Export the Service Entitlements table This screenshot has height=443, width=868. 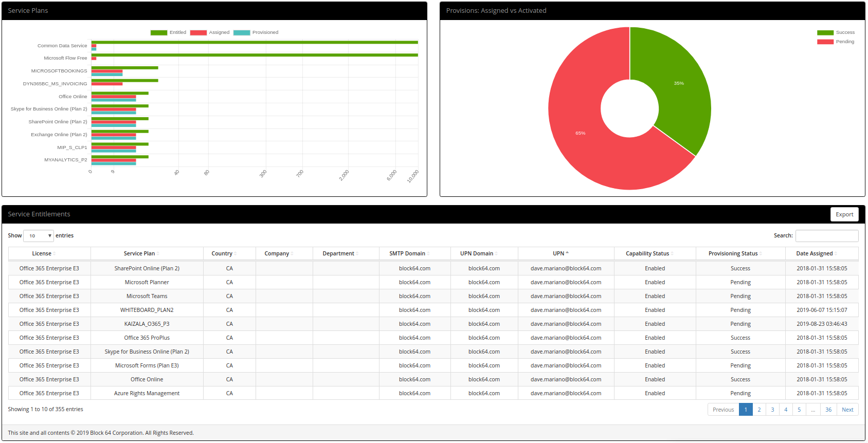pyautogui.click(x=844, y=214)
